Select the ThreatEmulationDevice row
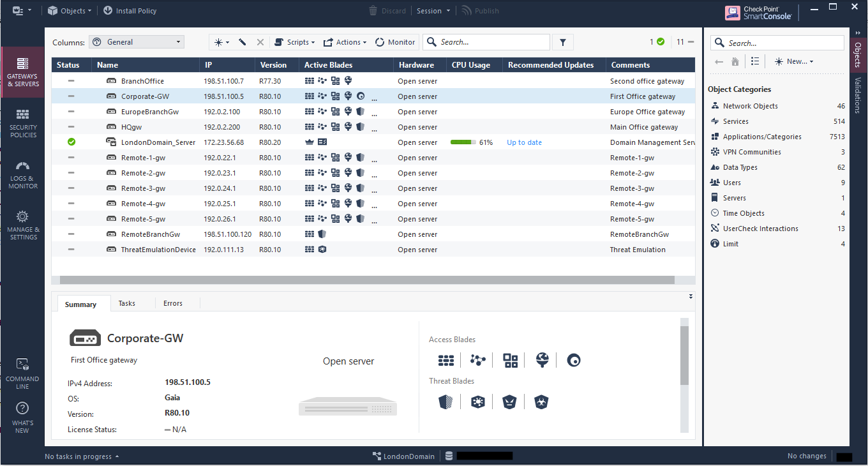Screen dimensions: 868x466 [x=373, y=250]
